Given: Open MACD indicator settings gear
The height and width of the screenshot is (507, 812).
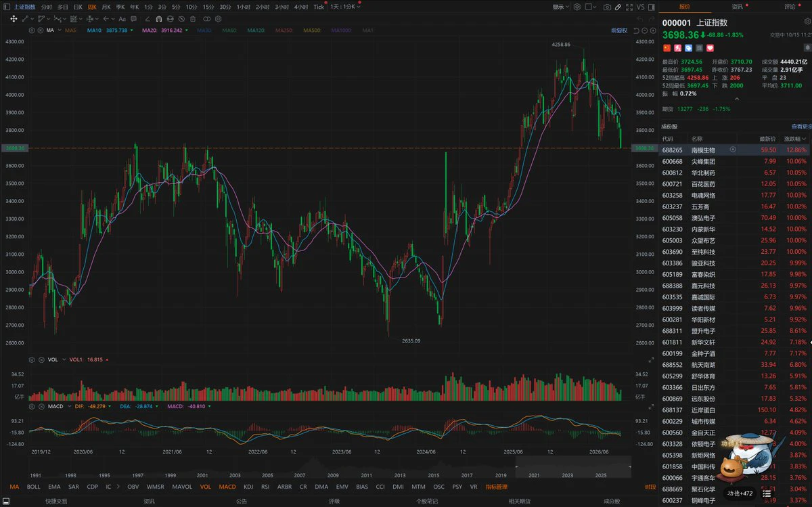Looking at the screenshot, I should 32,406.
